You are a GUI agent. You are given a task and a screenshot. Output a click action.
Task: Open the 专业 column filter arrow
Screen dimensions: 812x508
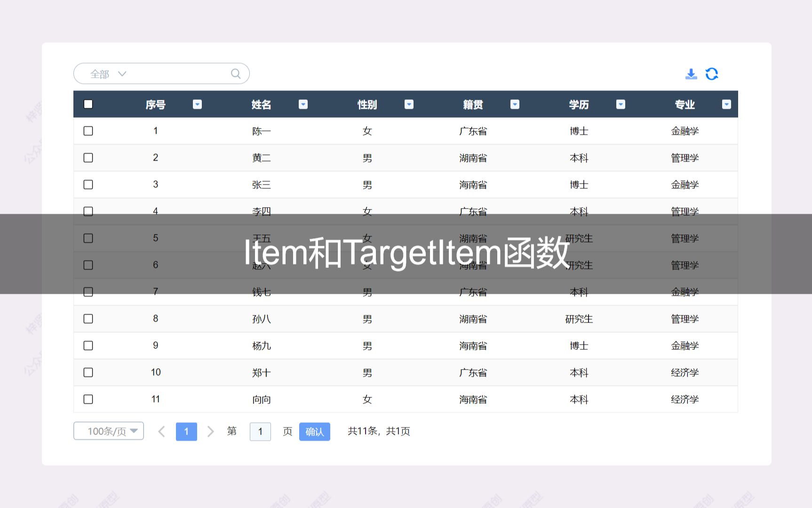(x=726, y=105)
